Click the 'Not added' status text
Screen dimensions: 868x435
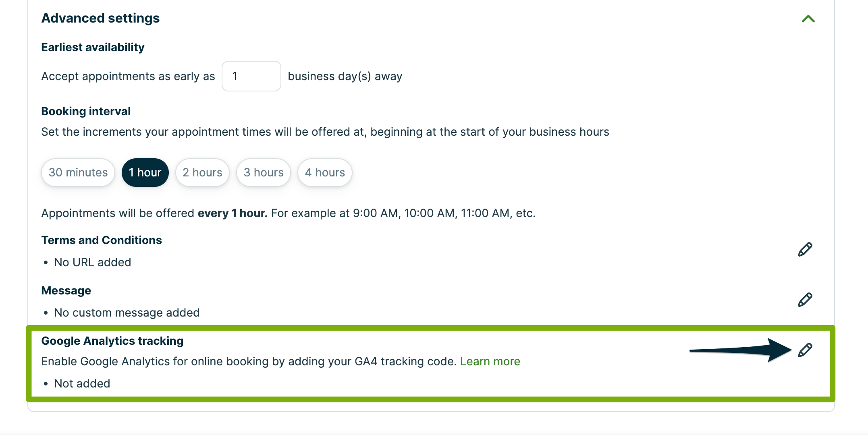point(82,383)
